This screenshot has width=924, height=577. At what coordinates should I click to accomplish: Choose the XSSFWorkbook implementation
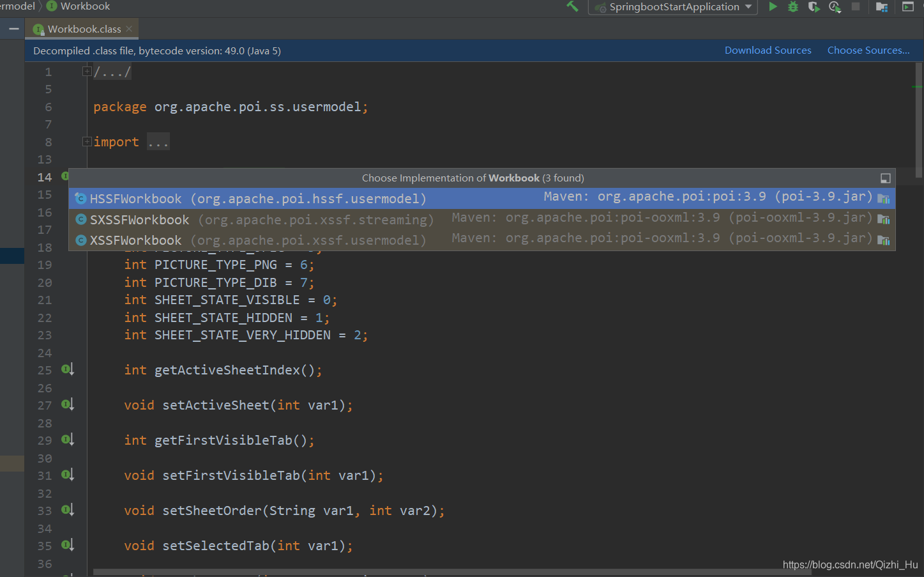pos(481,240)
